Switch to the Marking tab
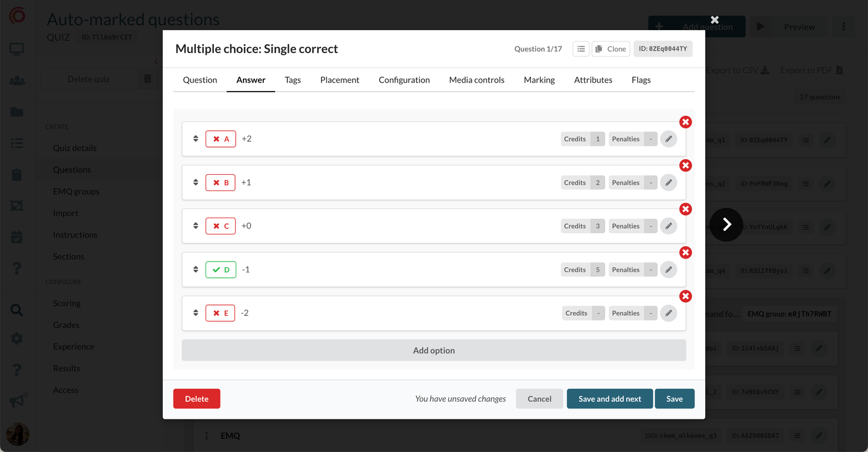Viewport: 868px width, 452px height. (539, 80)
